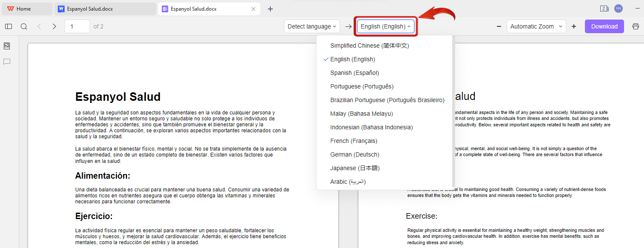The image size is (644, 248).
Task: Go to the previous page
Action: click(x=39, y=26)
